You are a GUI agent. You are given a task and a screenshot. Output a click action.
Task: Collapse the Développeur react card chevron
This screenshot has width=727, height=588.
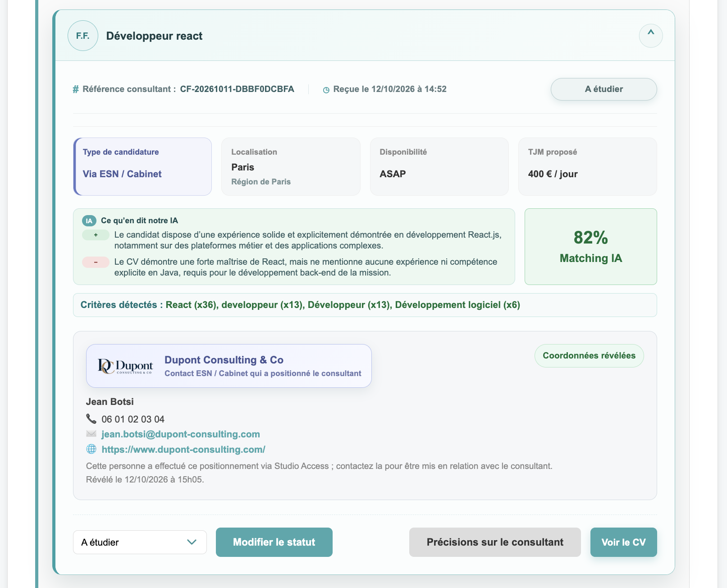coord(650,36)
